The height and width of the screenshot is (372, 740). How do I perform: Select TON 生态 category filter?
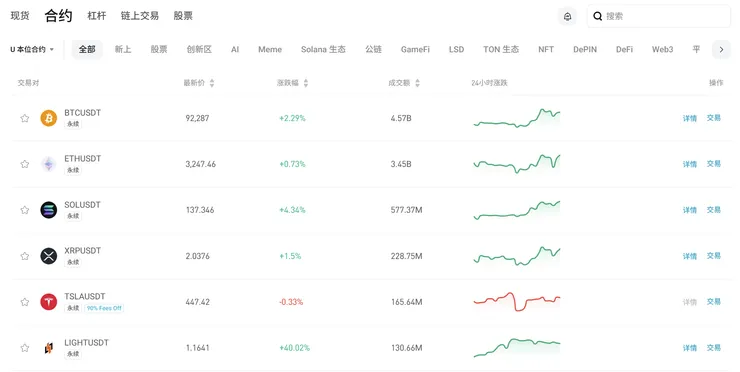point(501,49)
